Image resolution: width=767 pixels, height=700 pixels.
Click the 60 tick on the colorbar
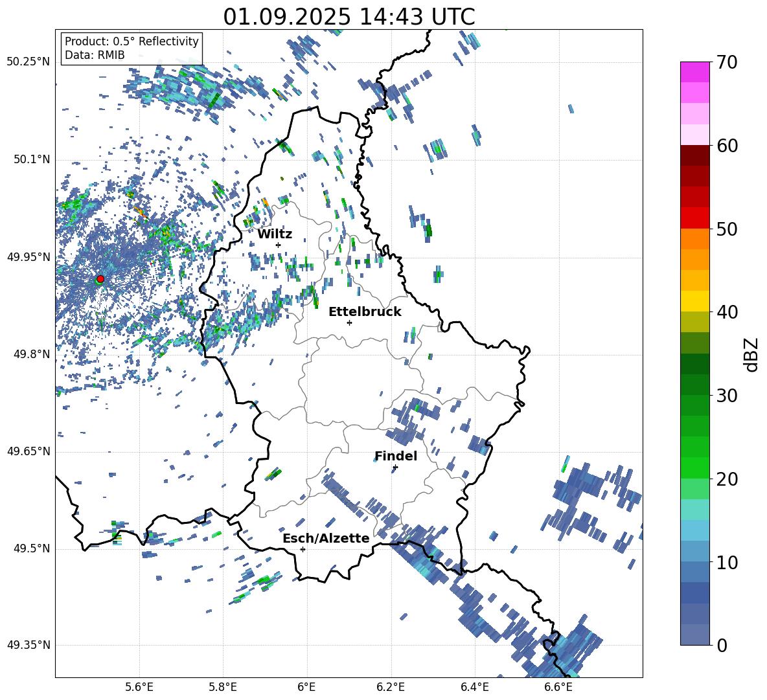[726, 146]
